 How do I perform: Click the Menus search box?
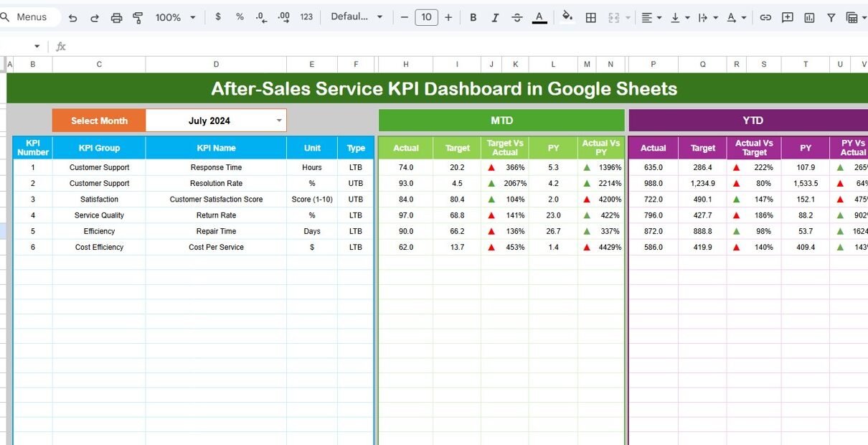[30, 17]
